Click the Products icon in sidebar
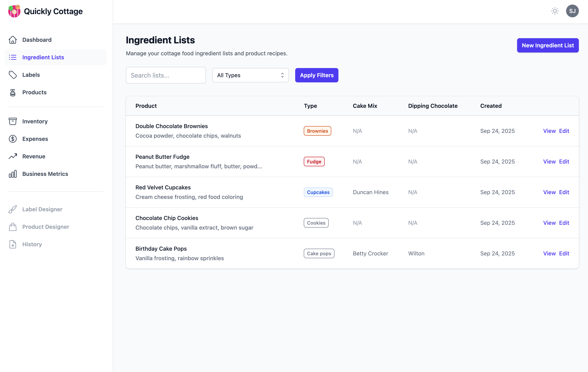This screenshot has width=588, height=372. (13, 93)
